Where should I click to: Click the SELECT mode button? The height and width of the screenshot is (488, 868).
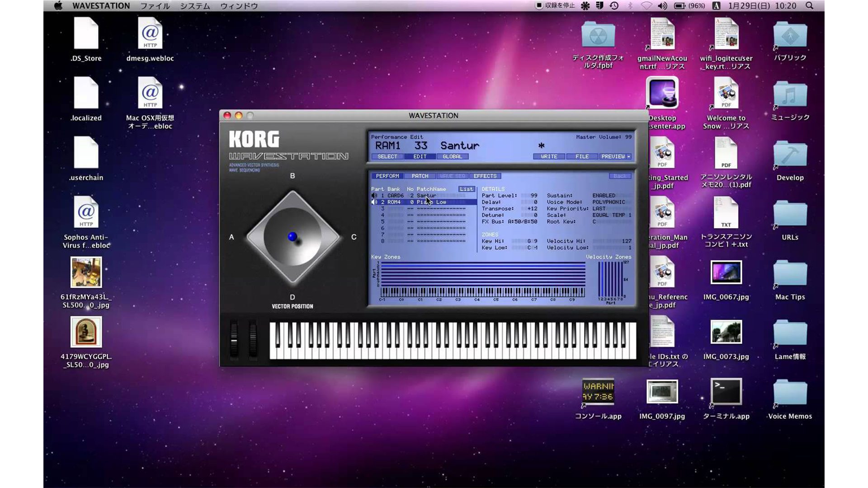(387, 156)
